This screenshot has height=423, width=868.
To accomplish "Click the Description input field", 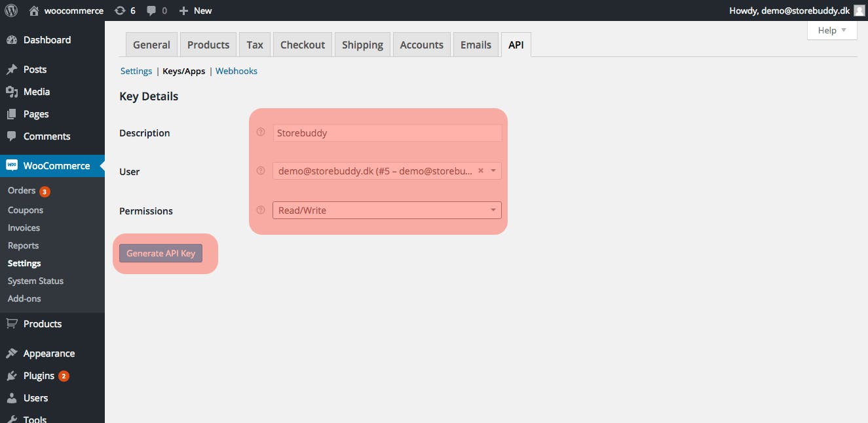I will coord(387,132).
